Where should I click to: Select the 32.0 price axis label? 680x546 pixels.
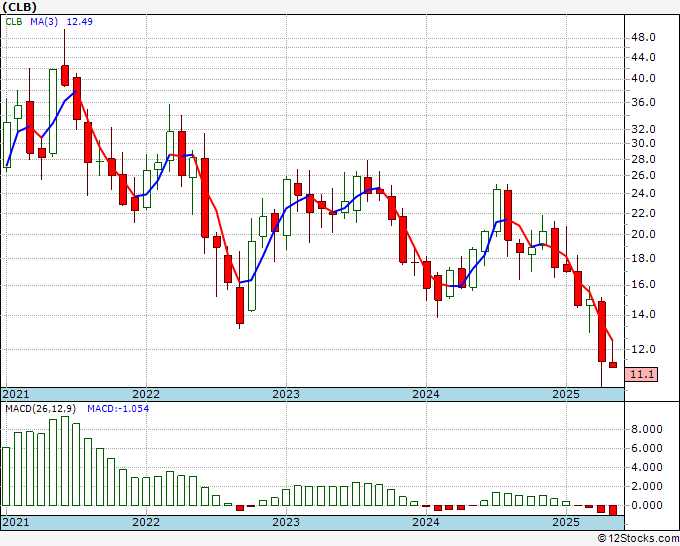(643, 129)
